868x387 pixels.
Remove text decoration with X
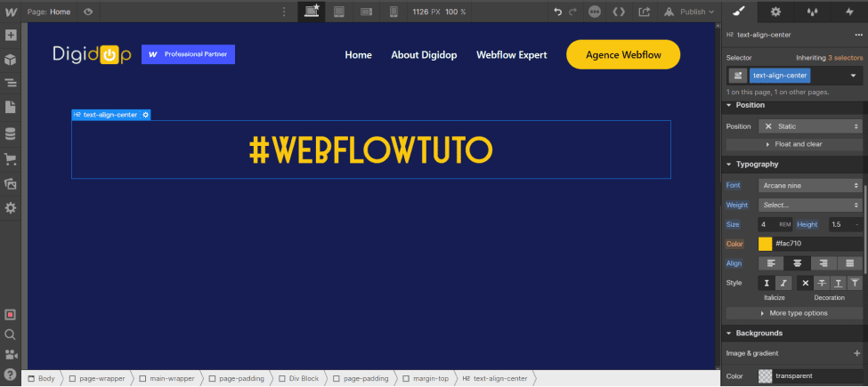coord(806,283)
